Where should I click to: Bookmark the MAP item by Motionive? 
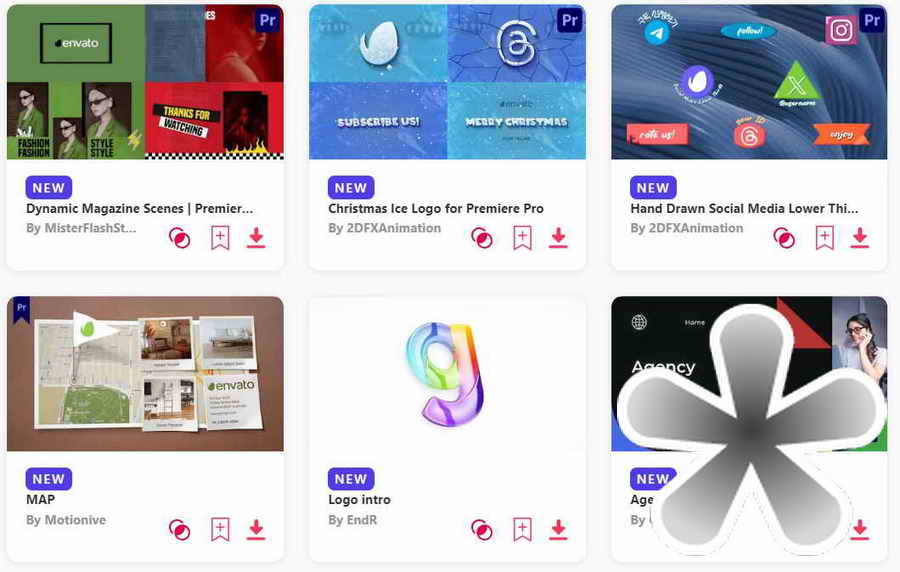click(x=220, y=530)
